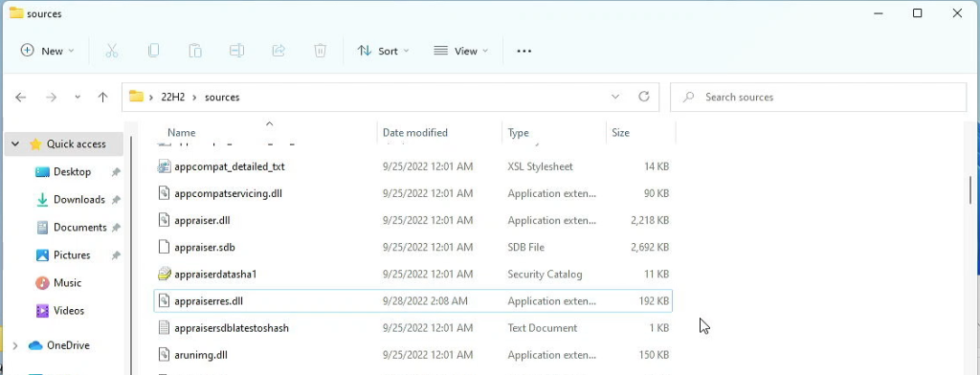Viewport: 980px width, 375px height.
Task: Sort files by Date modified column
Action: click(x=415, y=133)
